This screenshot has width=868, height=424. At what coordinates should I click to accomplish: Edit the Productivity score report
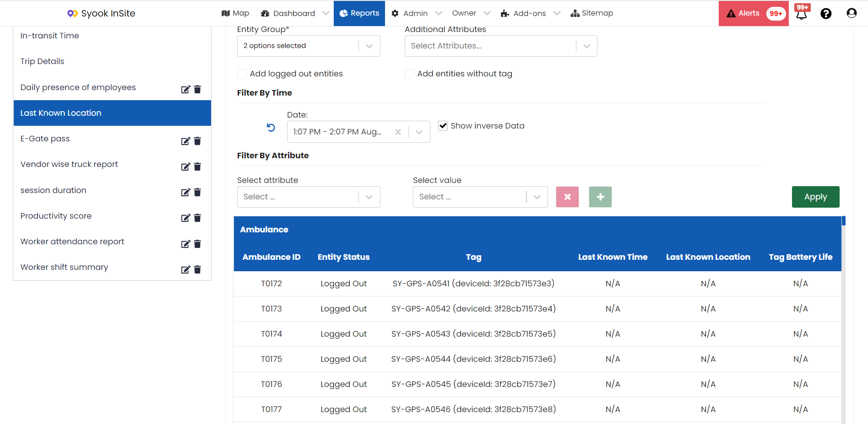[185, 218]
